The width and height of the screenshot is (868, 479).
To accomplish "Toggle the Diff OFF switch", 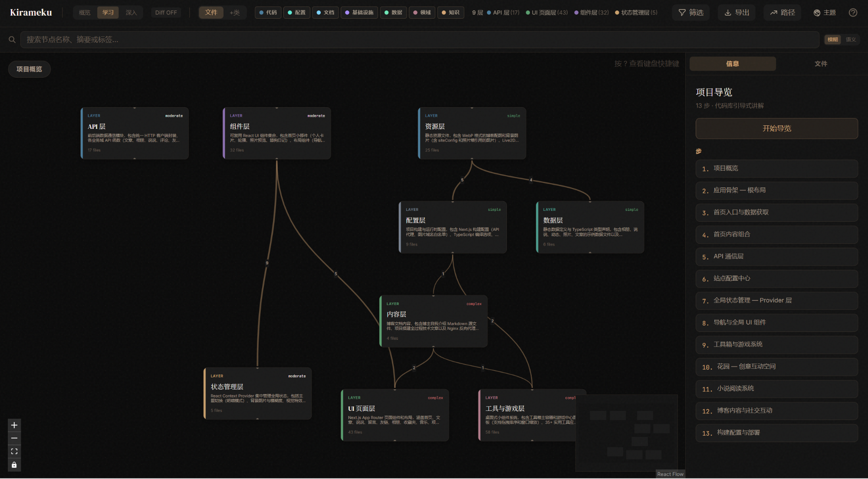I will 166,13.
